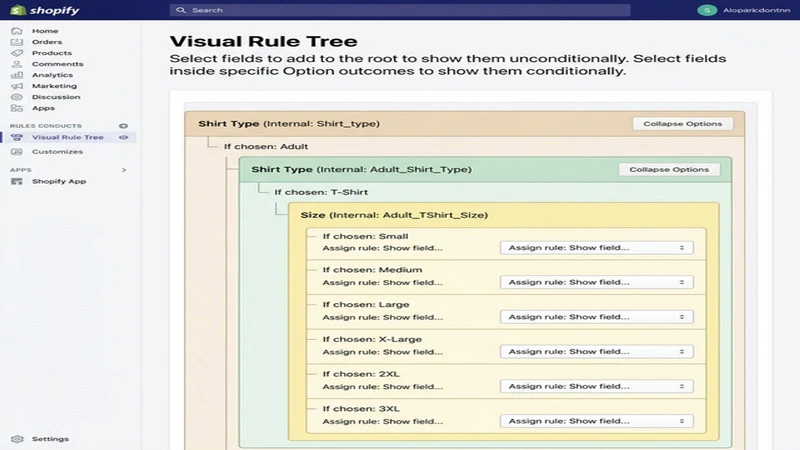Open the rule dropdown for Small
The image size is (800, 450).
click(596, 247)
